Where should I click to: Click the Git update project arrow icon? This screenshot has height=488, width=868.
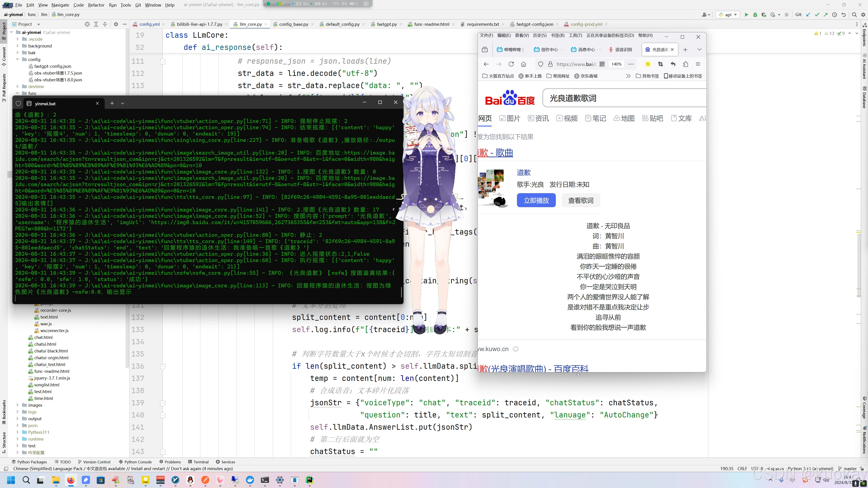pyautogui.click(x=808, y=14)
